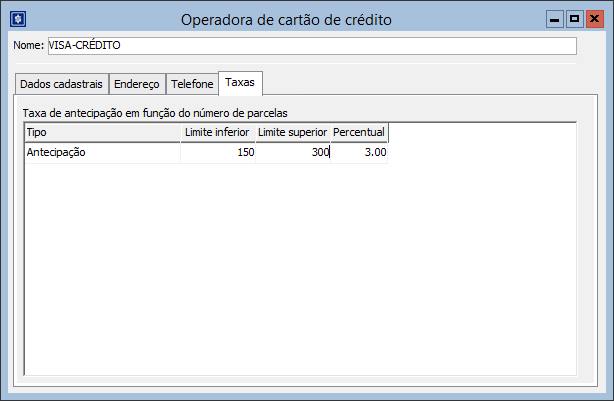Viewport: 614px width, 401px height.
Task: Select the Taxas tab
Action: tap(240, 82)
